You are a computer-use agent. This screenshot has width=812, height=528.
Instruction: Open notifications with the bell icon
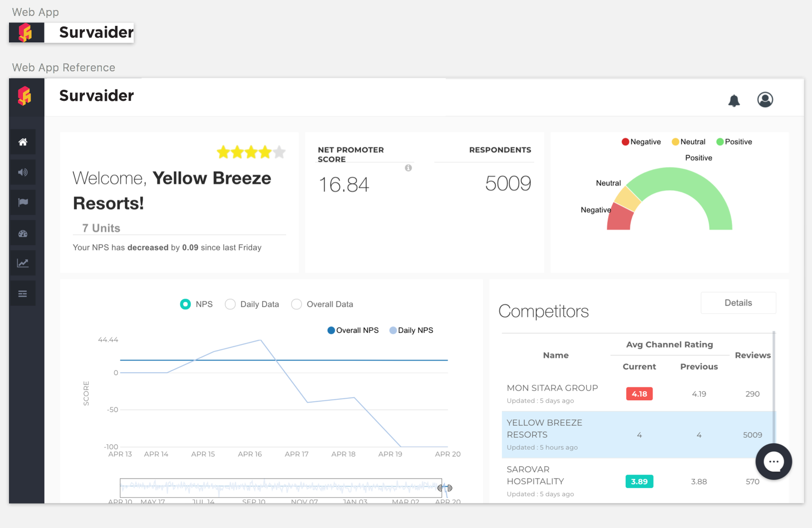point(734,100)
